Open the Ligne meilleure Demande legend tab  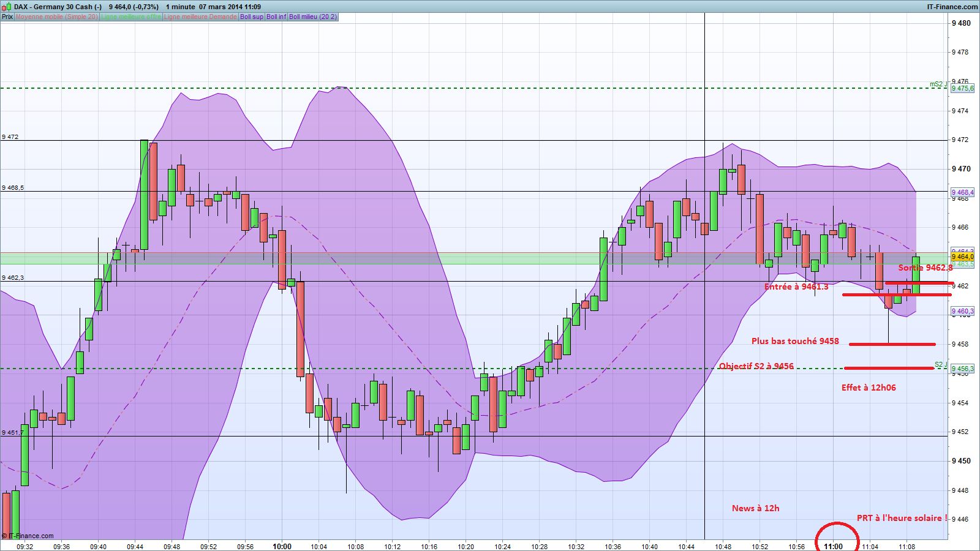[200, 17]
